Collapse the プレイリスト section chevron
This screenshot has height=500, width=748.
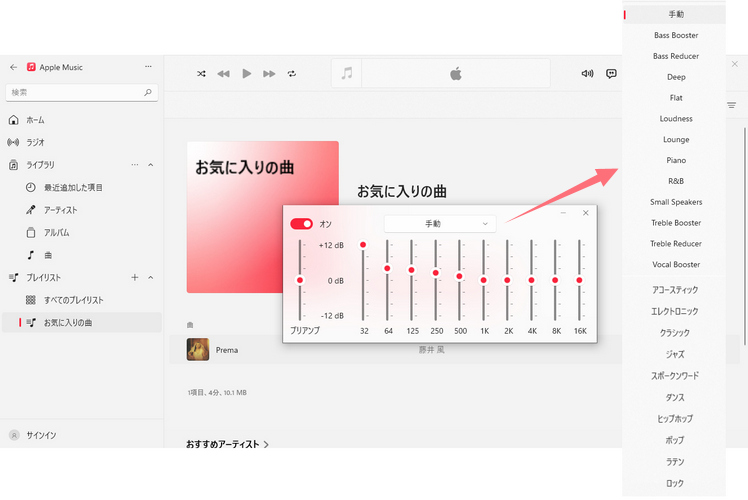pyautogui.click(x=151, y=277)
